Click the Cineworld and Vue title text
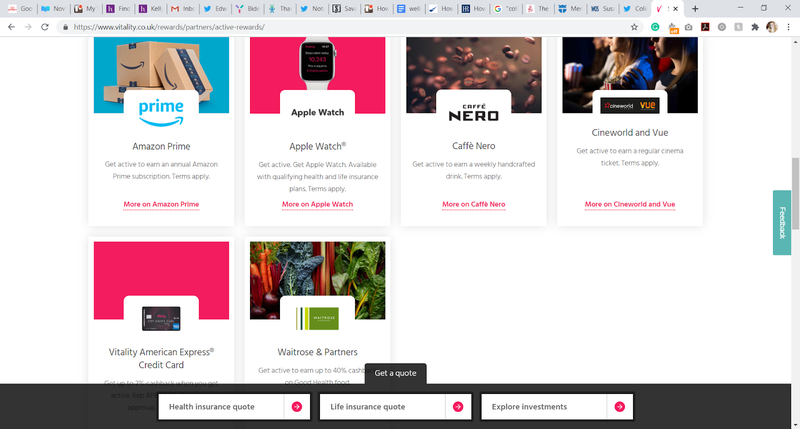The height and width of the screenshot is (429, 800). click(630, 133)
